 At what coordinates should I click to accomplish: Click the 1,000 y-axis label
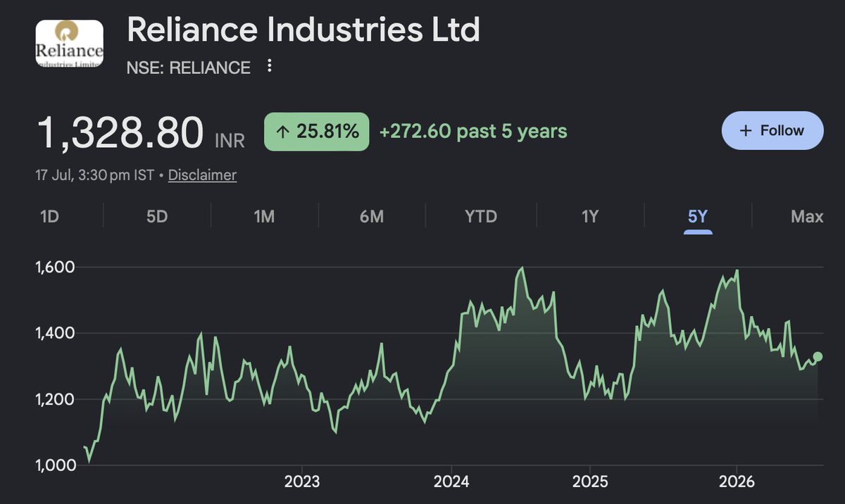[x=56, y=465]
